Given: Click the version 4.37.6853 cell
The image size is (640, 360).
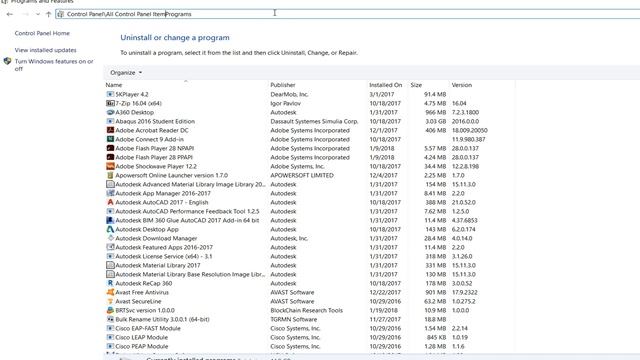Looking at the screenshot, I should [464, 220].
